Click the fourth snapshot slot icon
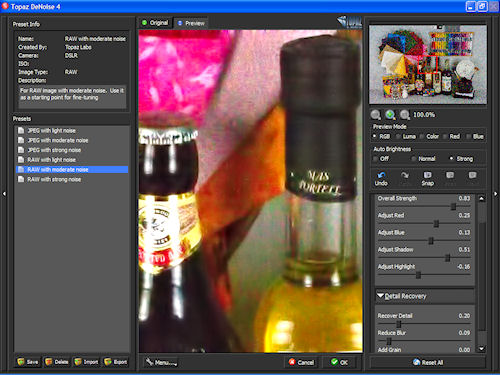 pos(450,175)
